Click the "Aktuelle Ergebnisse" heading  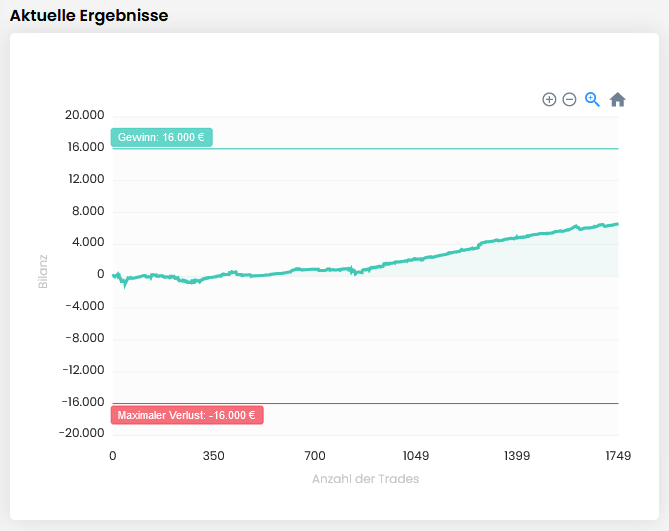(89, 16)
